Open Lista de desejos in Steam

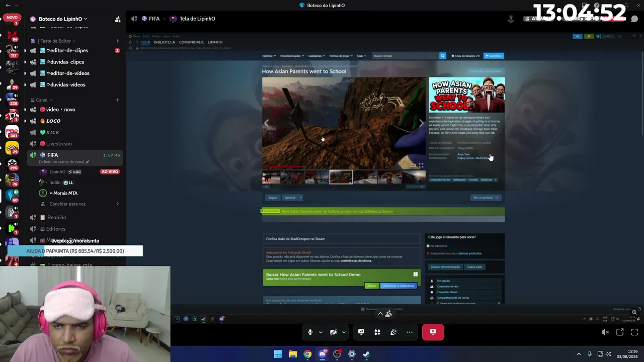465,56
